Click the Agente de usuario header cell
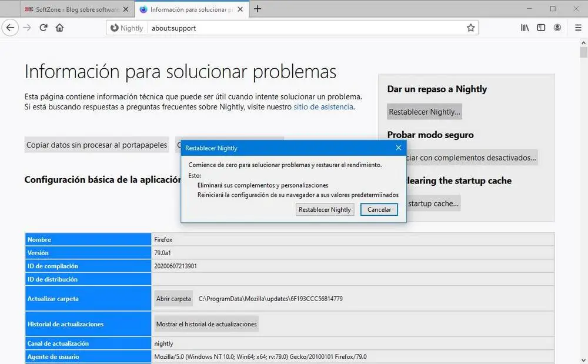 (x=88, y=356)
